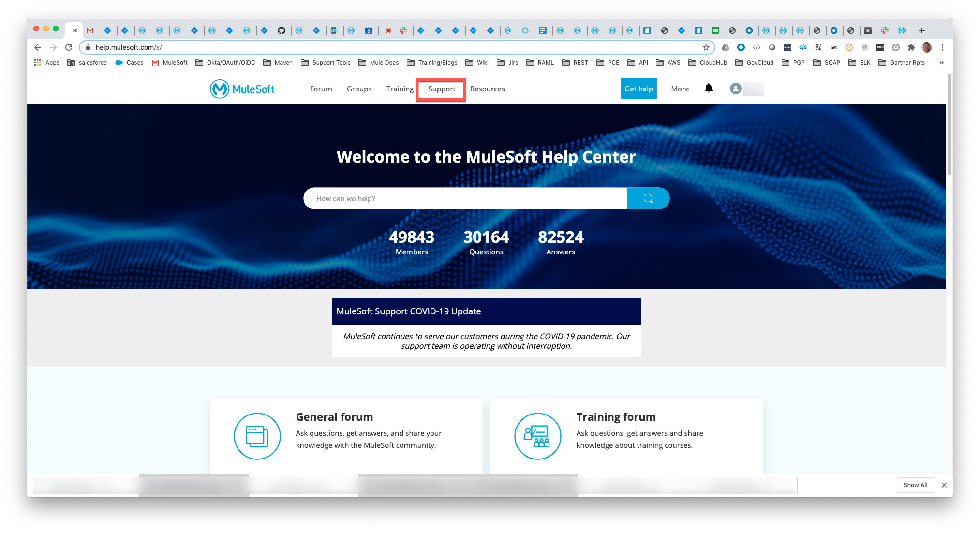
Task: Open the puzzle piece extensions icon
Action: [911, 47]
